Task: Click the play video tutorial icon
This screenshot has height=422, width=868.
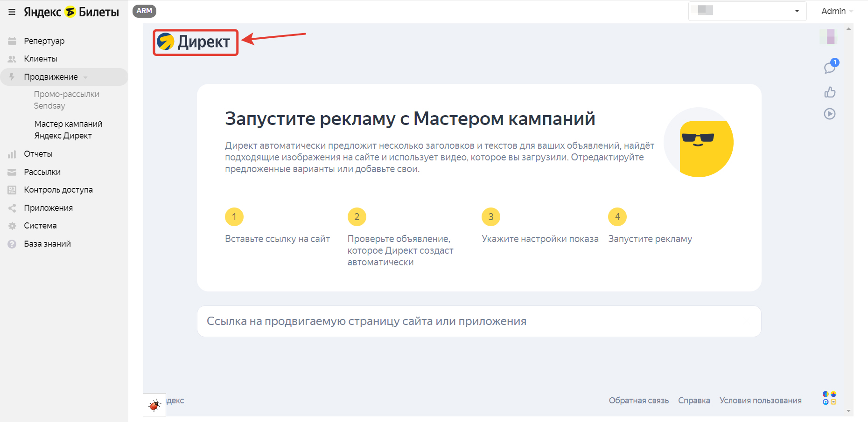Action: click(830, 114)
